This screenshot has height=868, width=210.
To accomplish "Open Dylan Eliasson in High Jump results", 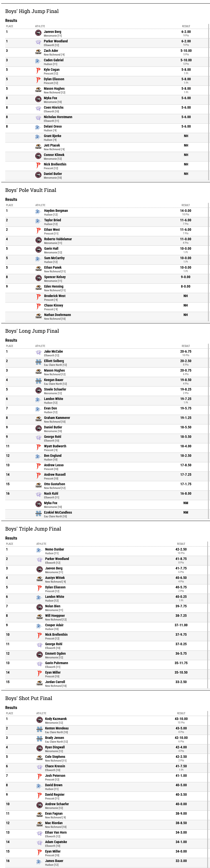I will coord(54,79).
